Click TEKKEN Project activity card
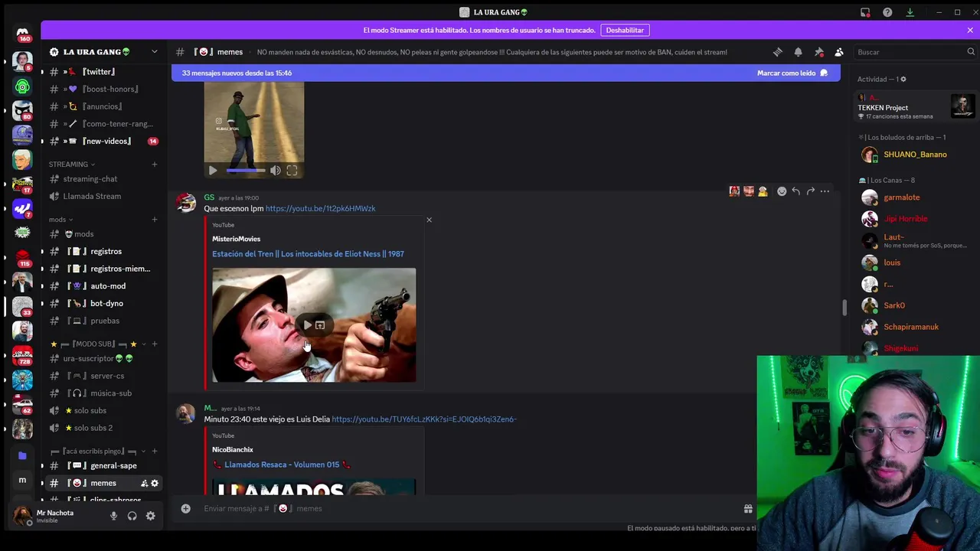The width and height of the screenshot is (980, 551). click(x=916, y=107)
